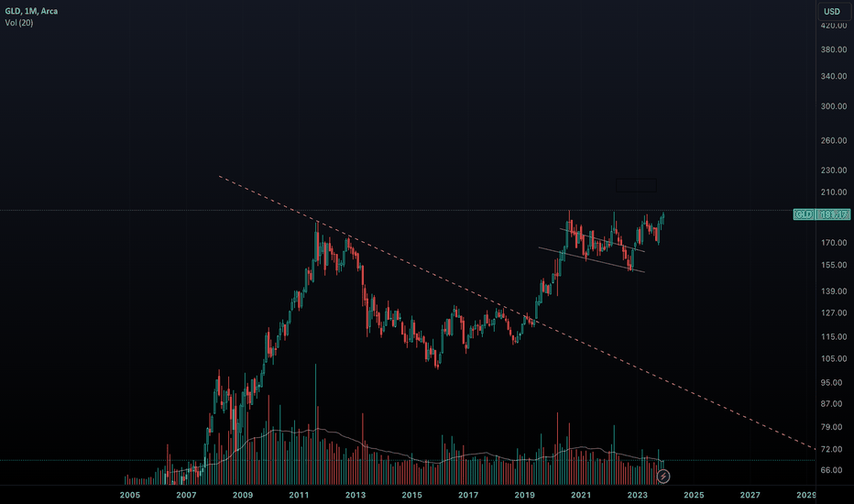Click the 2015 label on time axis
This screenshot has width=854, height=504.
(x=411, y=495)
